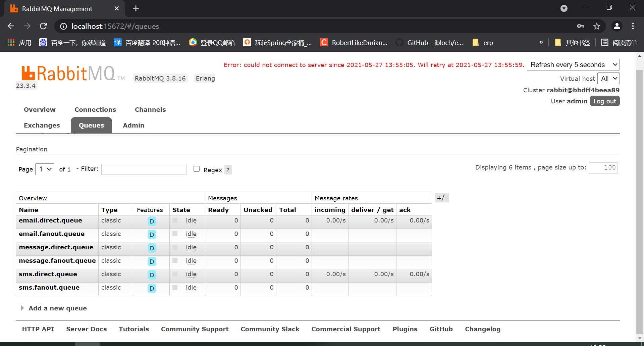Open the 百度一下 bookmark
The height and width of the screenshot is (346, 644).
pyautogui.click(x=73, y=43)
